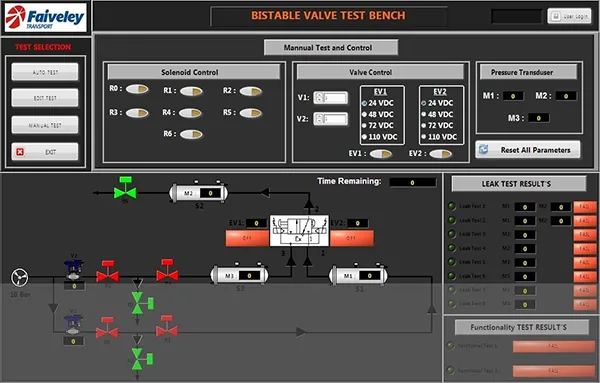This screenshot has width=600, height=383.
Task: Open the Manual Test mode
Action: click(x=45, y=125)
